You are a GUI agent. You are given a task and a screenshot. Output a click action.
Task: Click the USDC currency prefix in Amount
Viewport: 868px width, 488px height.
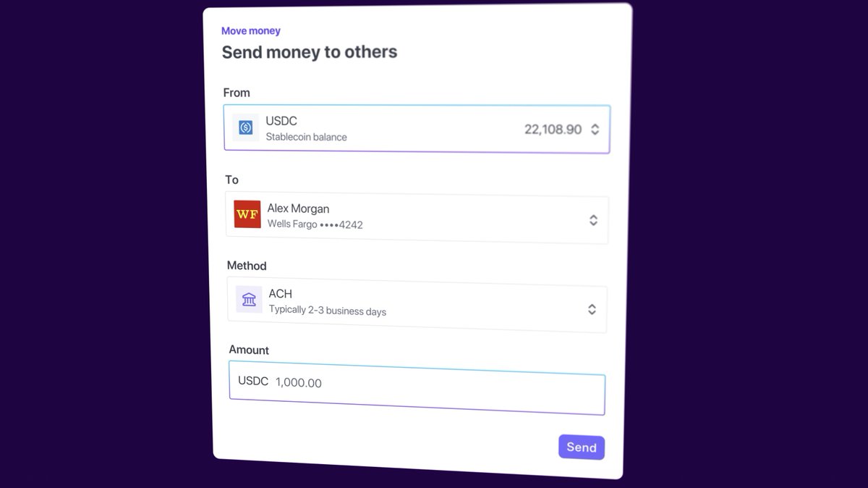(253, 381)
